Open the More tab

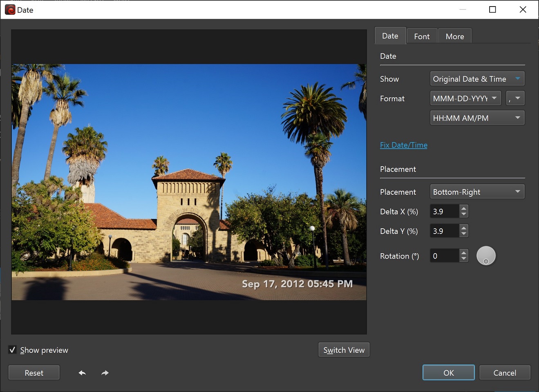(x=455, y=36)
